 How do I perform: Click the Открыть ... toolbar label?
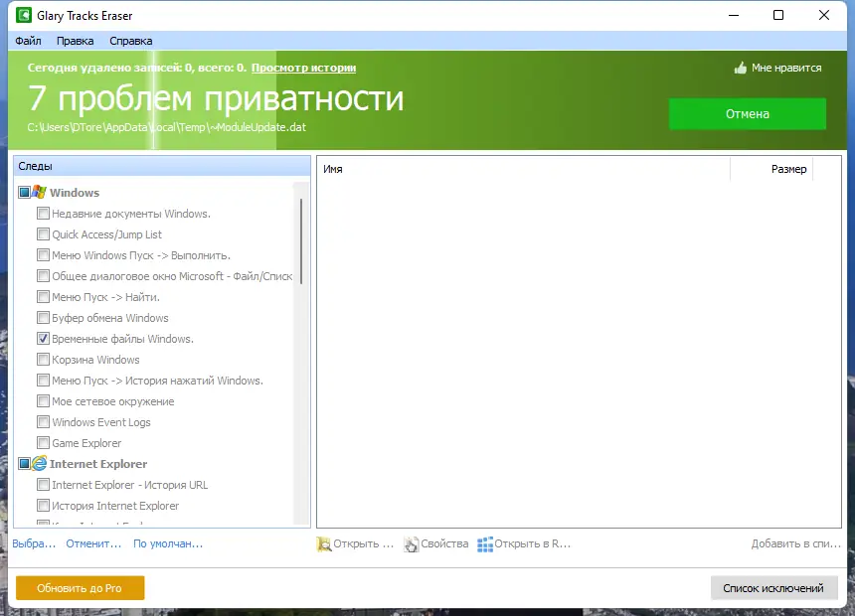click(363, 543)
